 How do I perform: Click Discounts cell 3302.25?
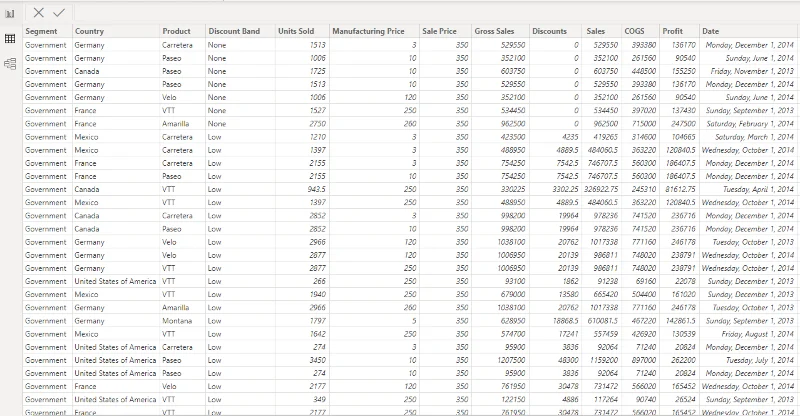coord(565,189)
